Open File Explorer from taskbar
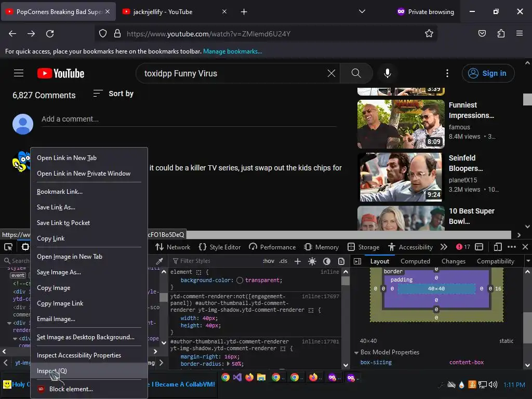This screenshot has width=532, height=399. (261, 377)
